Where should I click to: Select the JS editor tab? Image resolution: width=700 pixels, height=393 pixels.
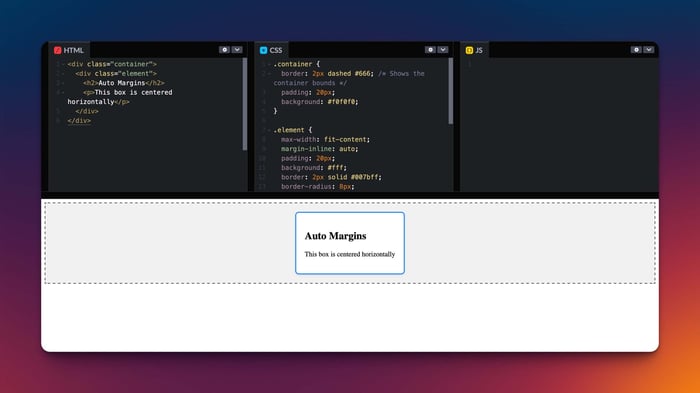pyautogui.click(x=474, y=50)
